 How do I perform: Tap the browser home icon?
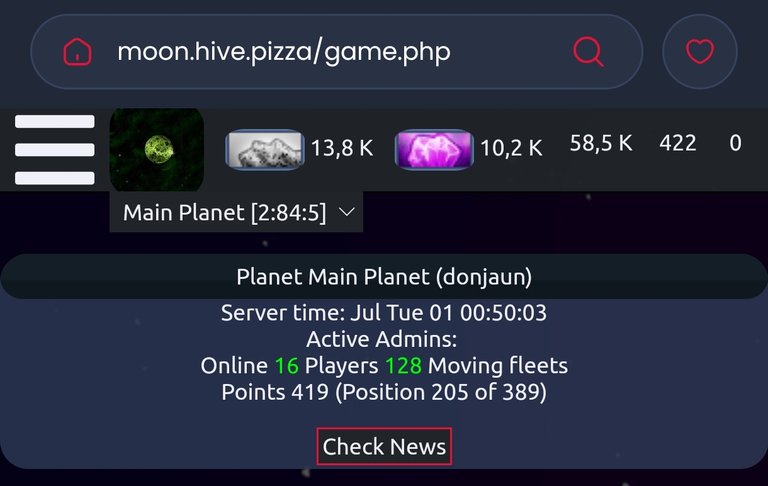click(x=77, y=51)
